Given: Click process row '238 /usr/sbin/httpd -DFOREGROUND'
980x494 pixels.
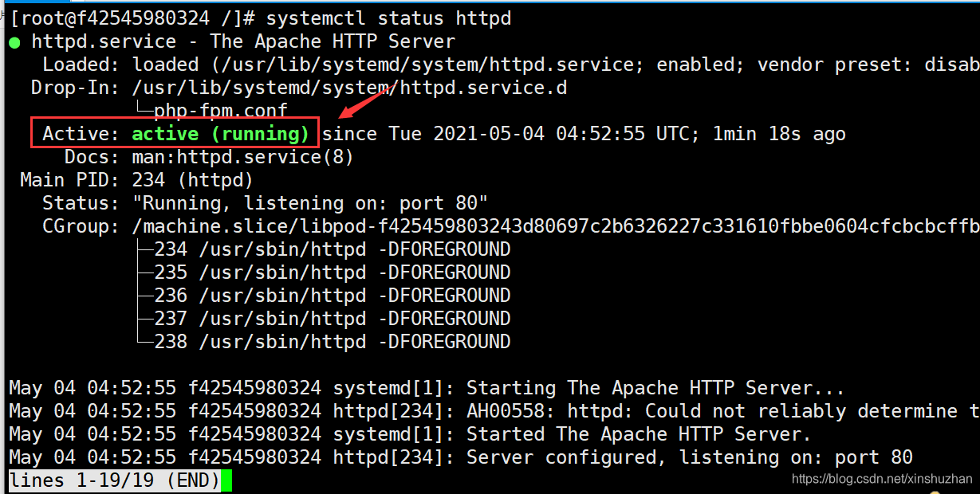Looking at the screenshot, I should click(333, 342).
